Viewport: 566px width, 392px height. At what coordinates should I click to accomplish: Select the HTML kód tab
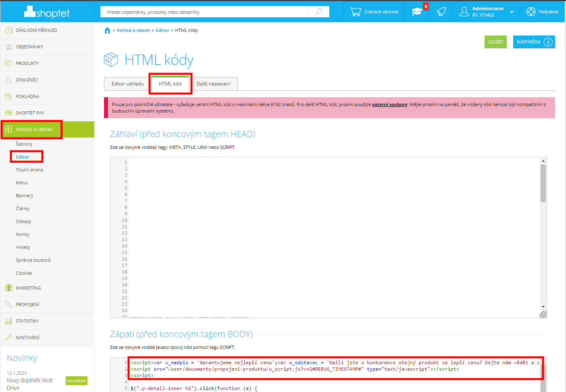tap(170, 84)
